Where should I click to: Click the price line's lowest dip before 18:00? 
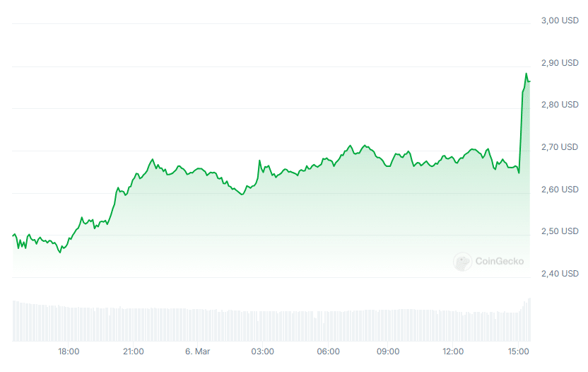[60, 252]
